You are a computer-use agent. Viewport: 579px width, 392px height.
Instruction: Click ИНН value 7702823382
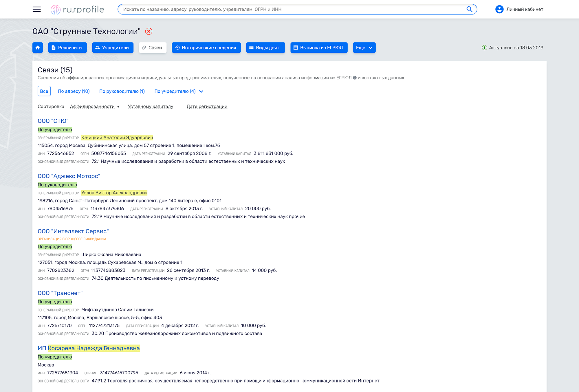[x=61, y=270]
